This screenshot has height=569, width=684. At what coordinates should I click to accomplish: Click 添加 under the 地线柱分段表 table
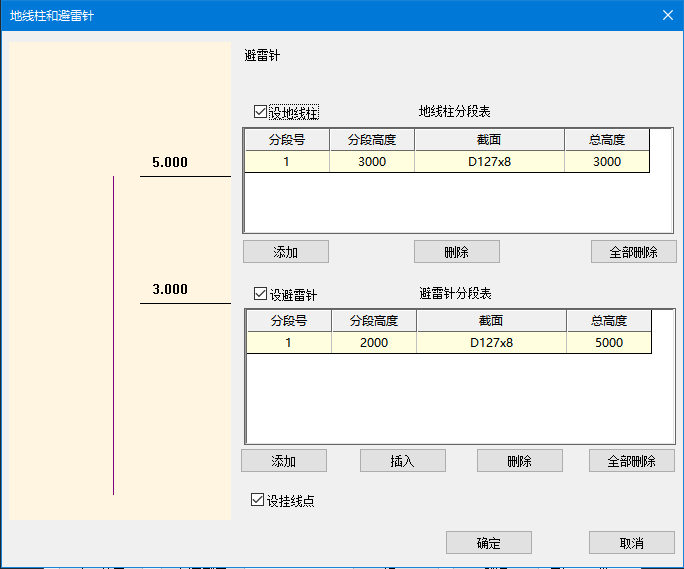pyautogui.click(x=285, y=252)
